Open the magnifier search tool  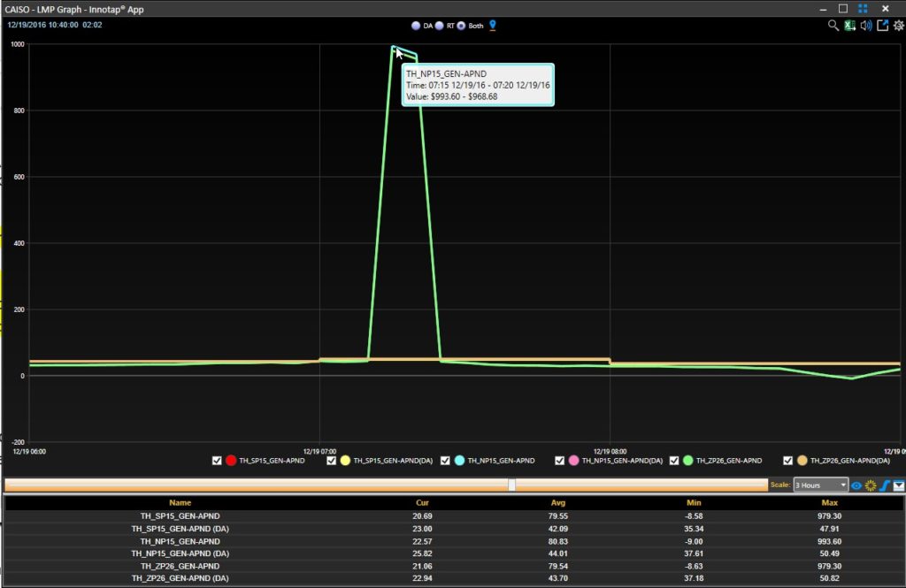833,26
